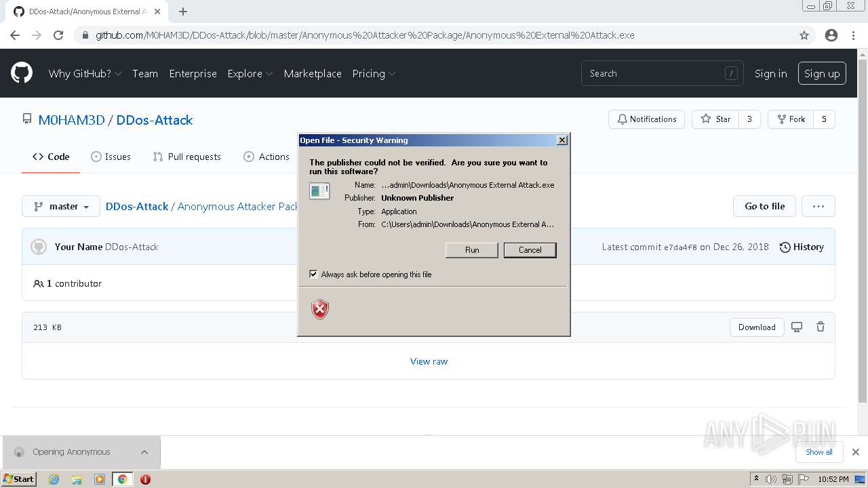The width and height of the screenshot is (868, 488).
Task: Click the application file icon in the dialog
Action: coord(319,191)
